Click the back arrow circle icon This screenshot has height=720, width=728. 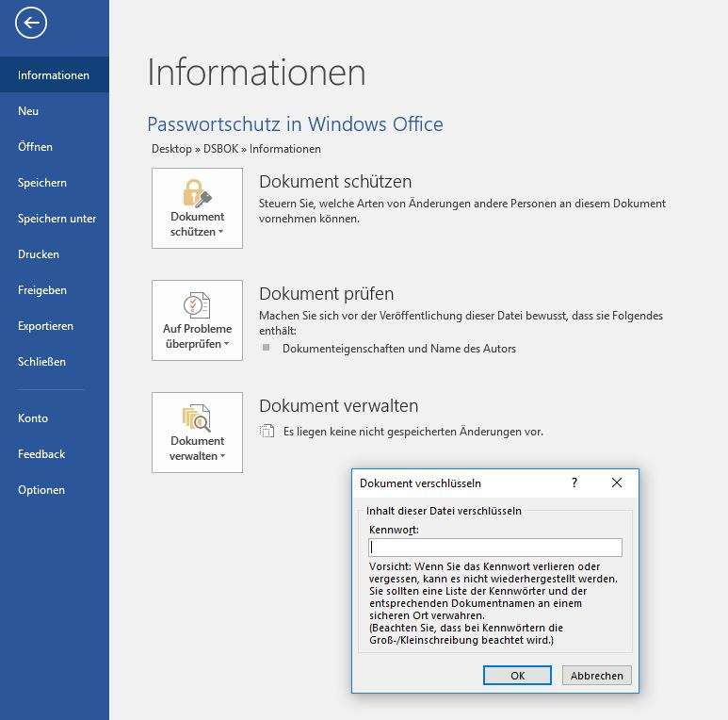[31, 23]
